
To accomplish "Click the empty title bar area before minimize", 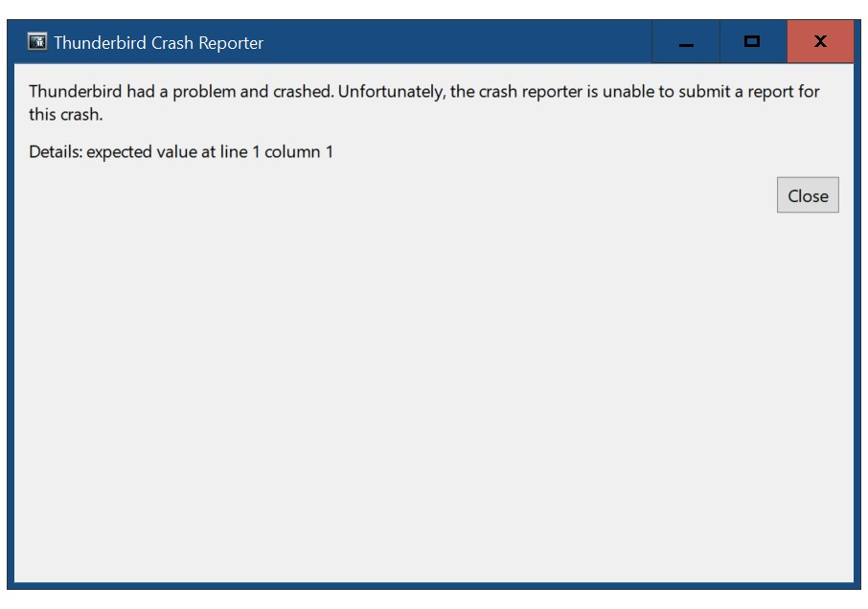I will (x=457, y=42).
